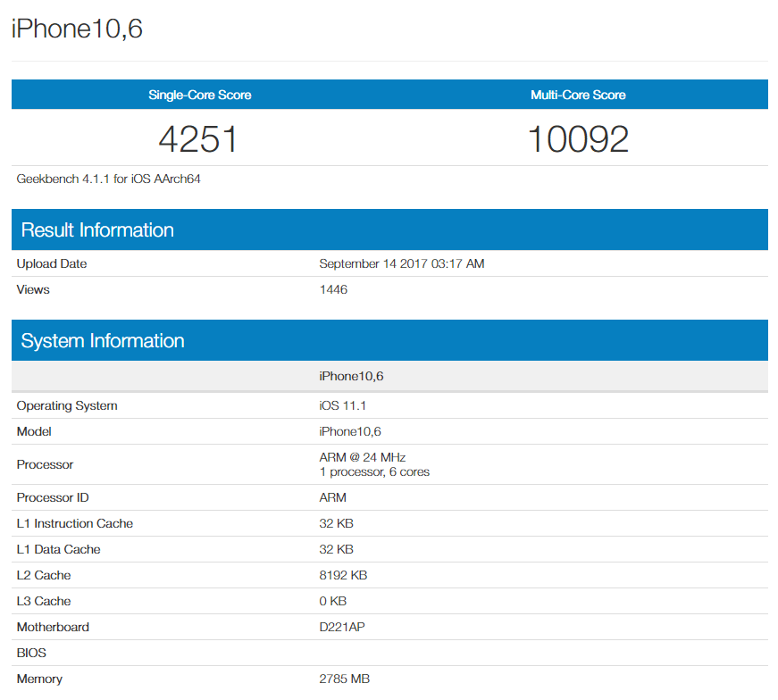Screen dimensions: 778x700
Task: Select the multi-core score value 10092
Action: [578, 138]
